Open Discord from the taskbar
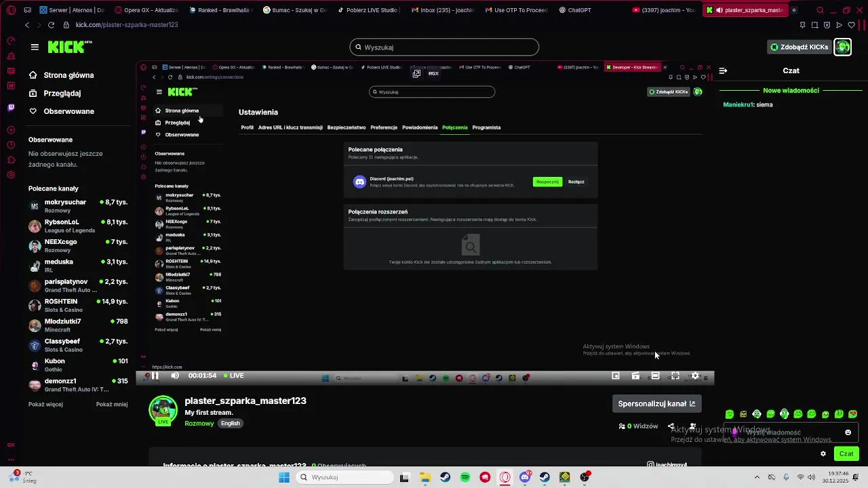This screenshot has width=868, height=488. point(525,477)
